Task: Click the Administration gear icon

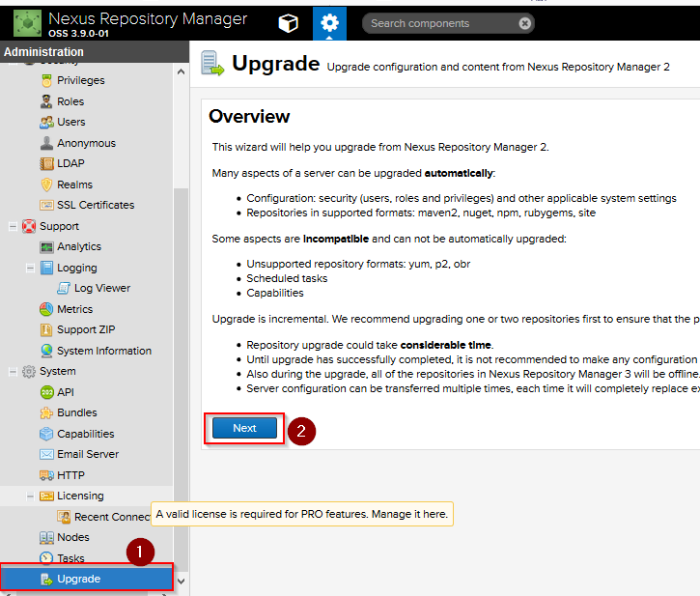Action: (330, 23)
